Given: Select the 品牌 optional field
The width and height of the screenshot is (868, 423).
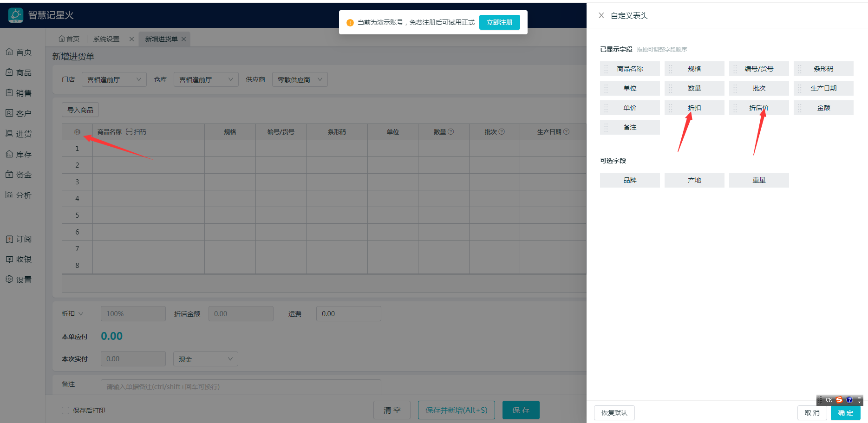Looking at the screenshot, I should click(x=629, y=180).
